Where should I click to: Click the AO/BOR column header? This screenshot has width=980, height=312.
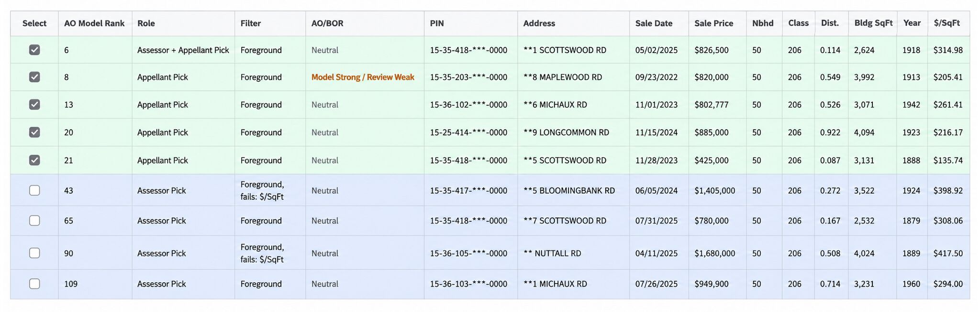[327, 23]
